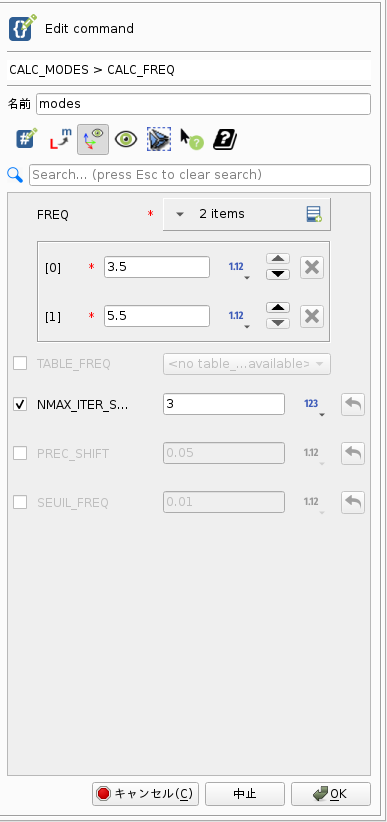This screenshot has height=822, width=387.
Task: Enable the TABLE_FREQ checkbox
Action: [20, 363]
